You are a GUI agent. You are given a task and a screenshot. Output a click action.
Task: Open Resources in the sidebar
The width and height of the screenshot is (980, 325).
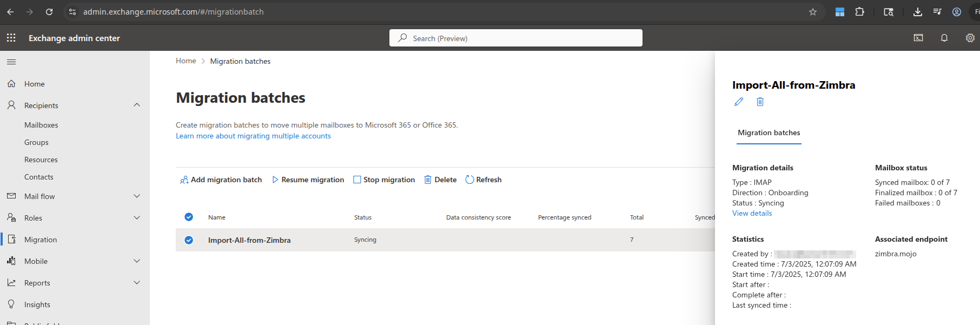click(x=41, y=160)
